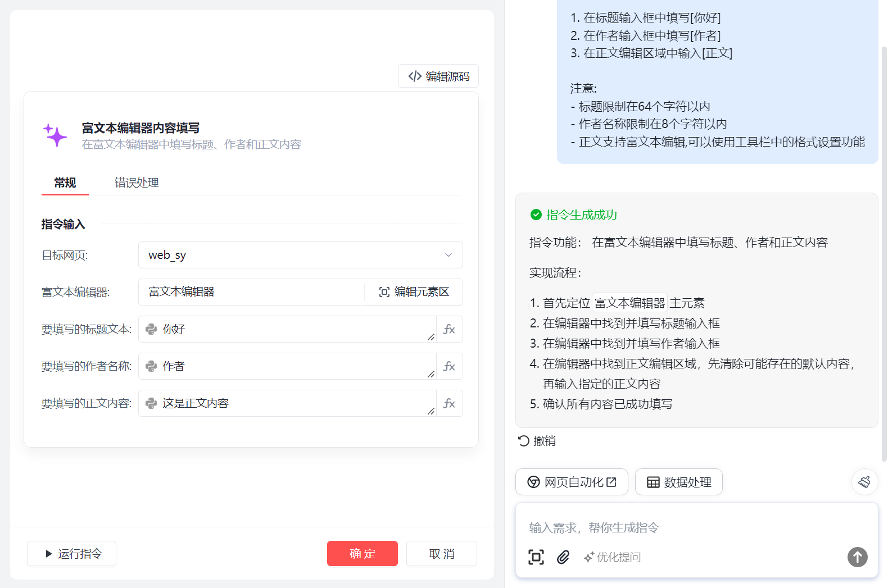Run the command with 运行指令

tap(72, 554)
